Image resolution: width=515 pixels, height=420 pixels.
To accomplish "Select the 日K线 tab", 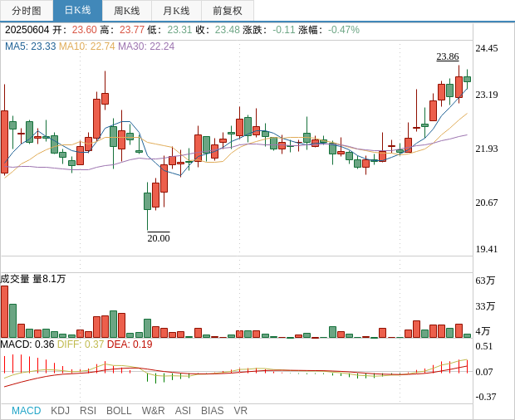I will point(77,11).
